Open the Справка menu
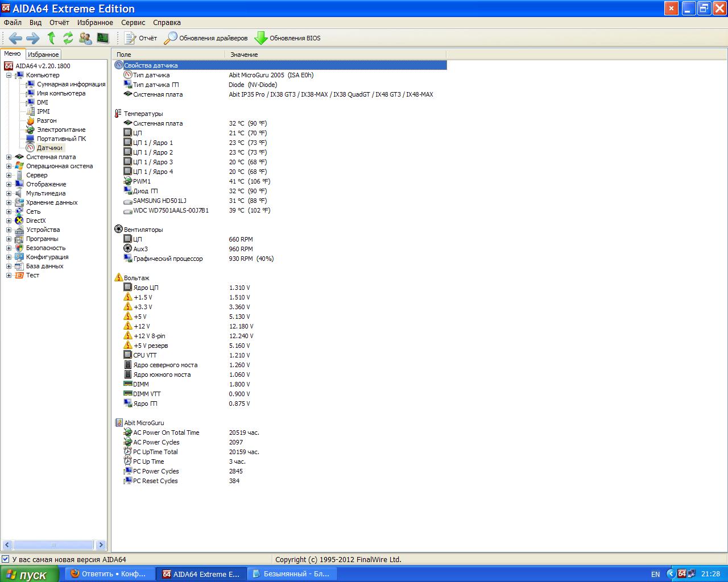 pos(167,23)
